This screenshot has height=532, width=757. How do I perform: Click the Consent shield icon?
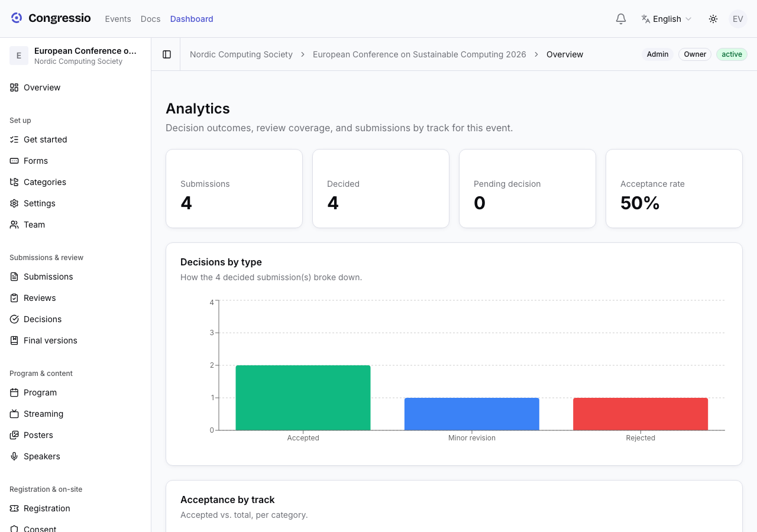(14, 528)
